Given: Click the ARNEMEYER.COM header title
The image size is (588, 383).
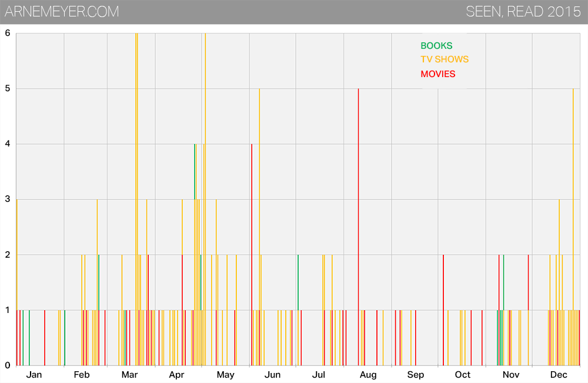Looking at the screenshot, I should (x=62, y=12).
